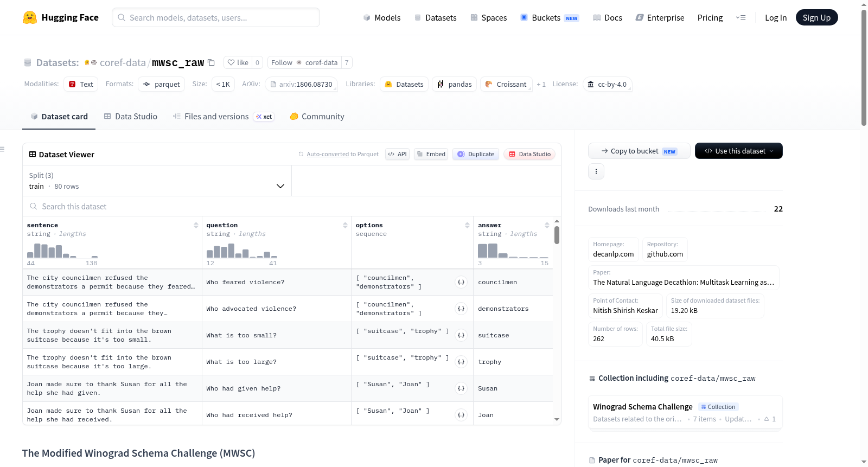Sort by the answer column
Screen dimensions: 868x467
tap(547, 225)
